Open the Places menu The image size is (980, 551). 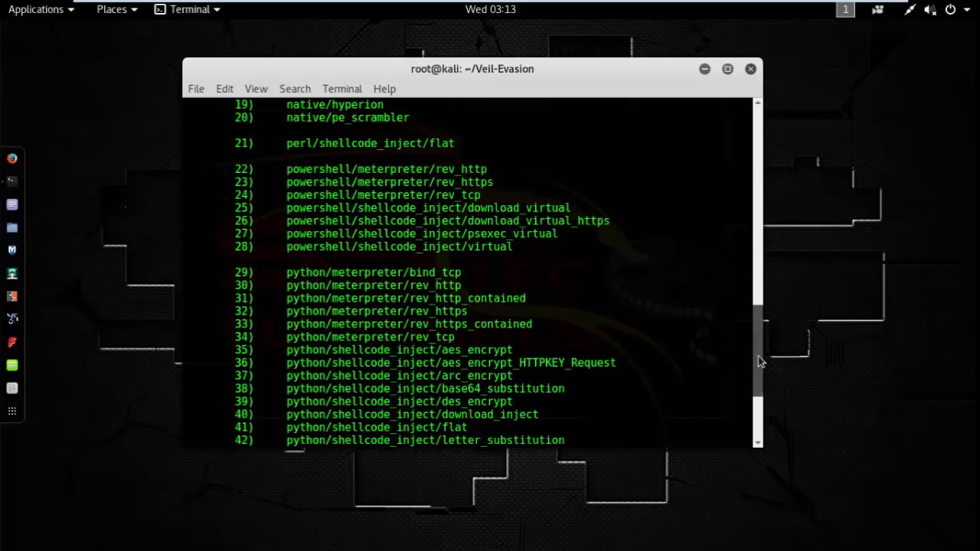click(116, 9)
